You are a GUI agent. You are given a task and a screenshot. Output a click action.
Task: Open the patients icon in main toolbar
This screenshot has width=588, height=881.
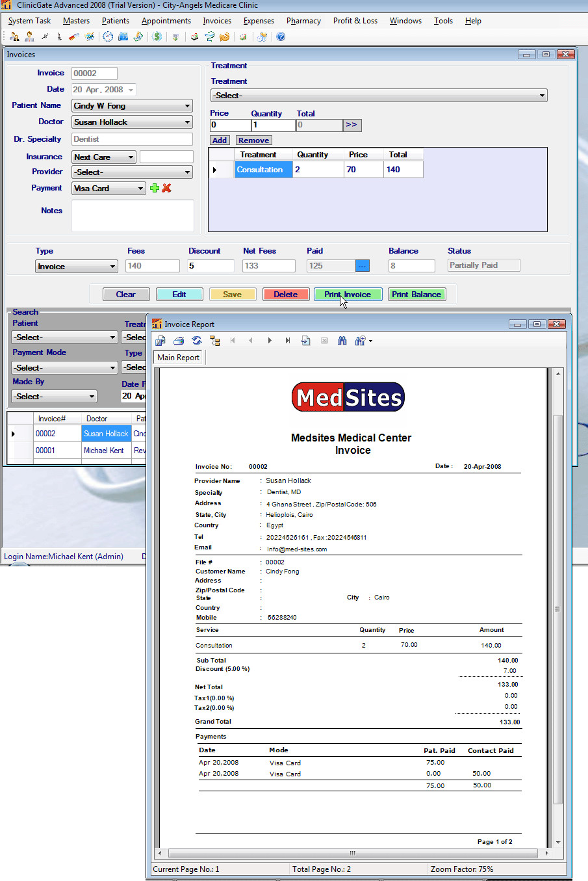14,36
